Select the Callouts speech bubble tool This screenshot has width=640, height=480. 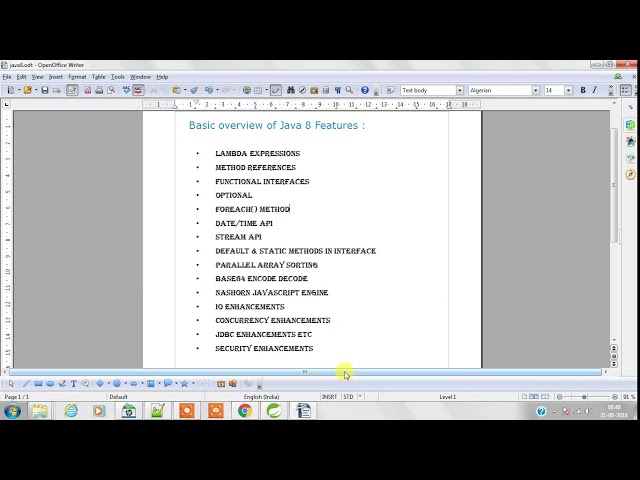click(167, 384)
